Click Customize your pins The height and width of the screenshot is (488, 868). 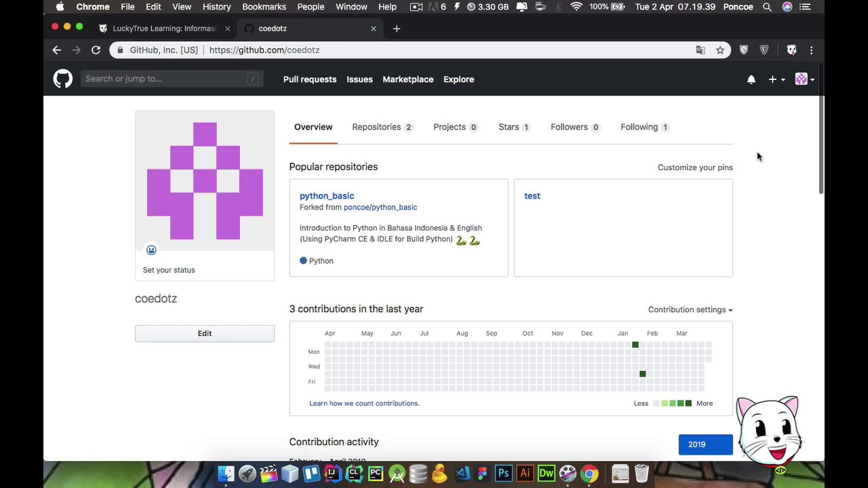pos(695,167)
